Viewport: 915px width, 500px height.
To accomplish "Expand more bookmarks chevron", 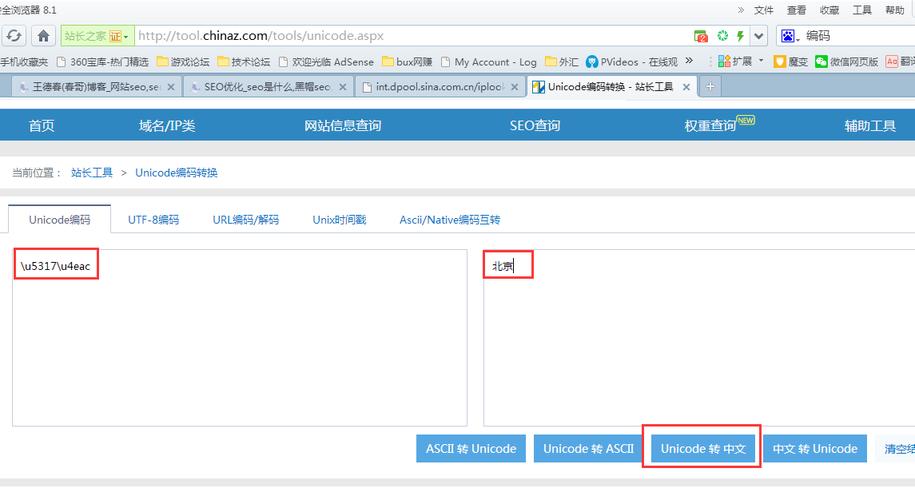I will [x=689, y=61].
